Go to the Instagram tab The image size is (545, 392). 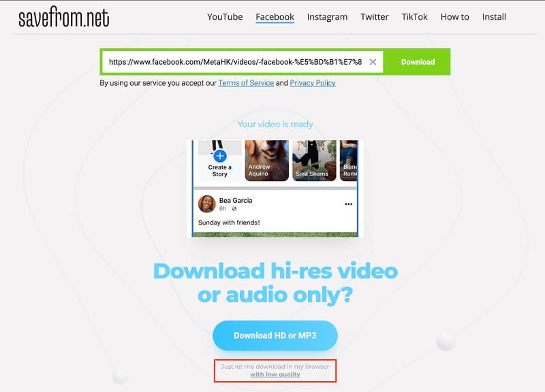click(327, 17)
